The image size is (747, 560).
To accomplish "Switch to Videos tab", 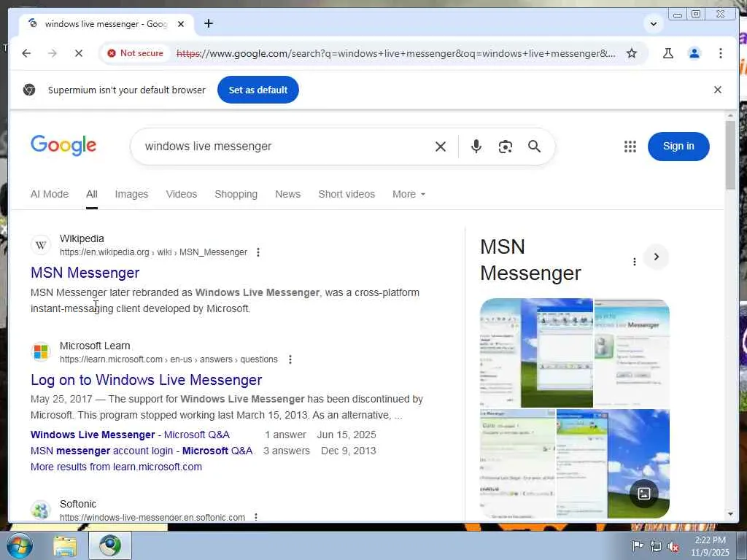I will (x=182, y=194).
